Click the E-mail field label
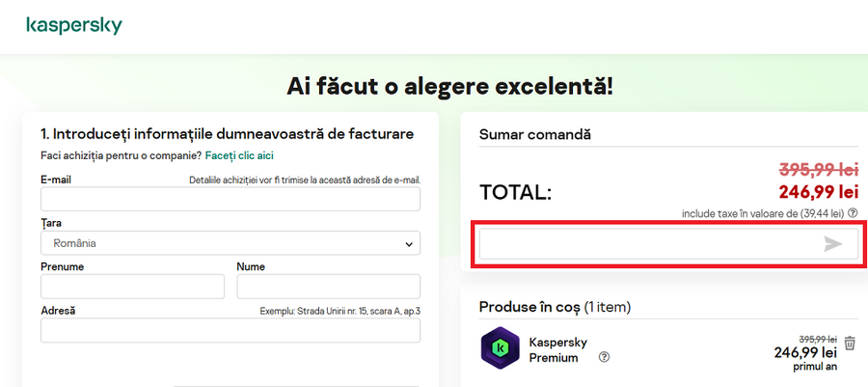 56,180
